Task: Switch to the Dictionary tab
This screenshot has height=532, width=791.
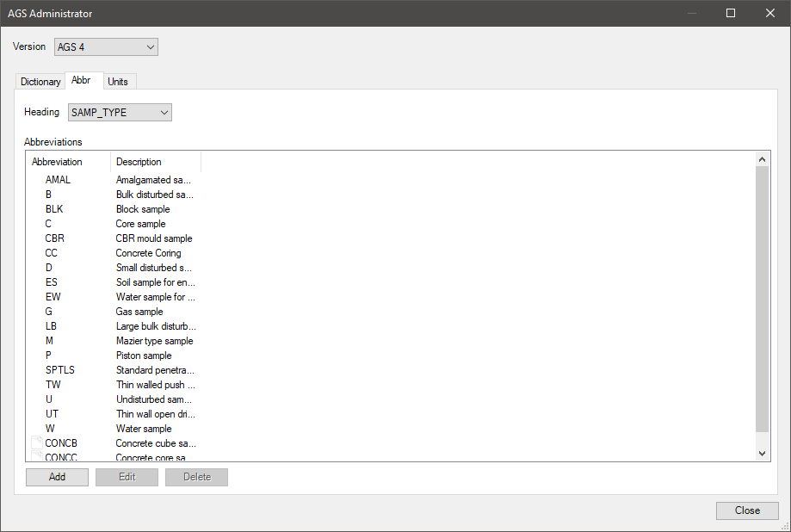Action: (x=40, y=80)
